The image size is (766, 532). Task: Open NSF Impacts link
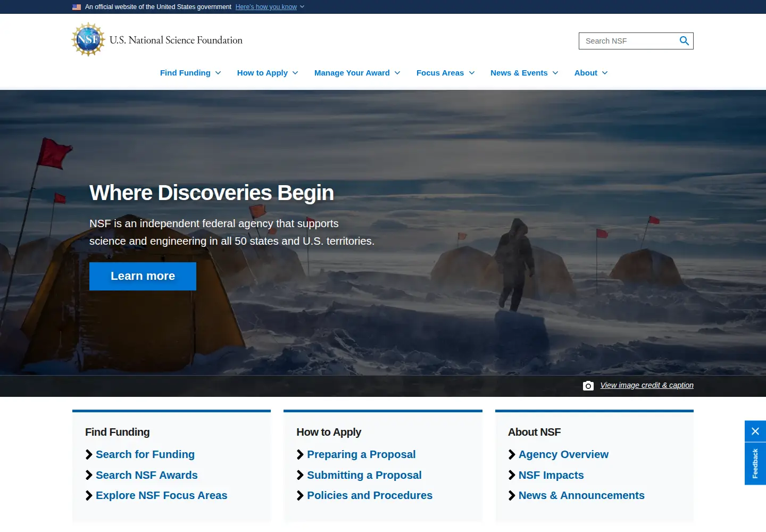coord(551,475)
